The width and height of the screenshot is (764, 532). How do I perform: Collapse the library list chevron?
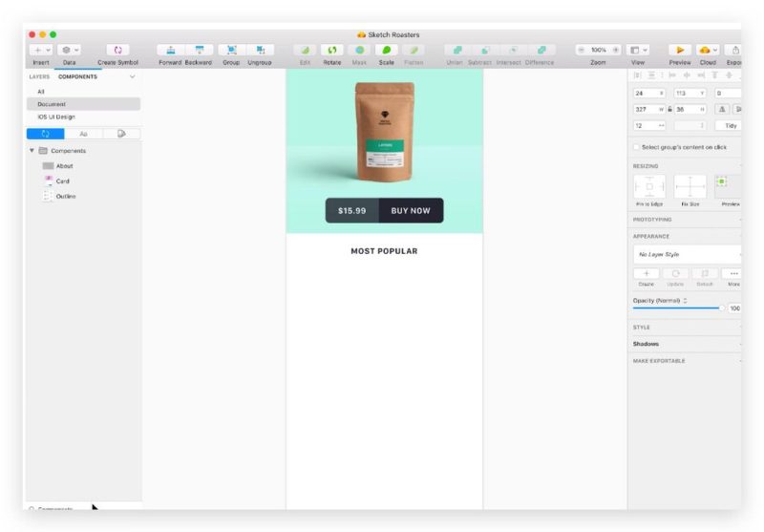click(132, 77)
